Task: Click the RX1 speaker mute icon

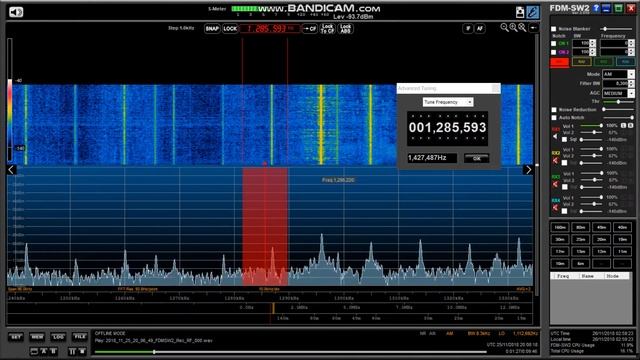Action: click(556, 136)
